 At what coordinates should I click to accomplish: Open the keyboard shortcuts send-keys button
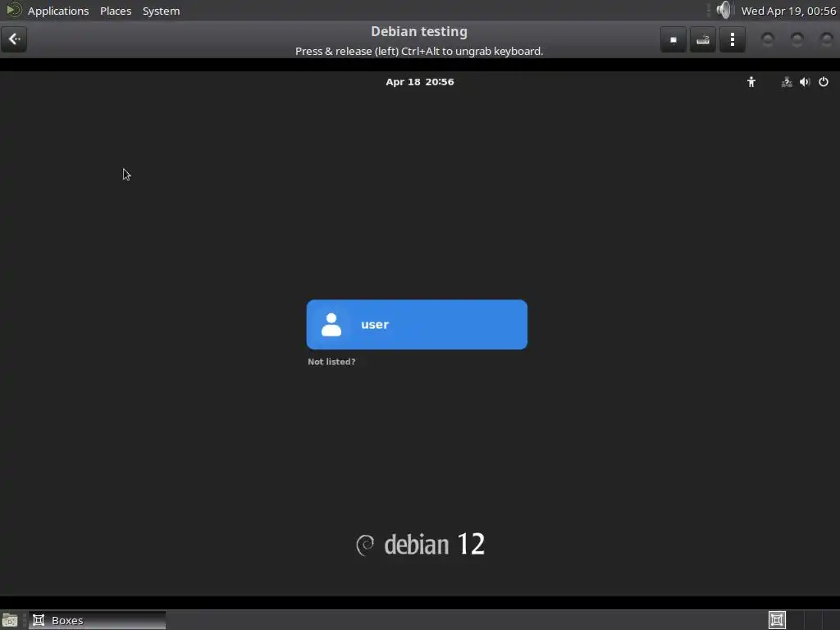[703, 39]
